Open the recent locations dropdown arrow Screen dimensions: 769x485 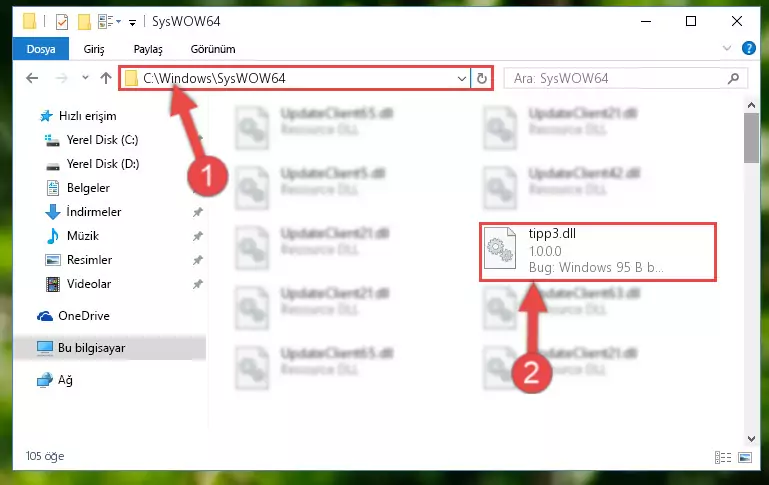[85, 77]
